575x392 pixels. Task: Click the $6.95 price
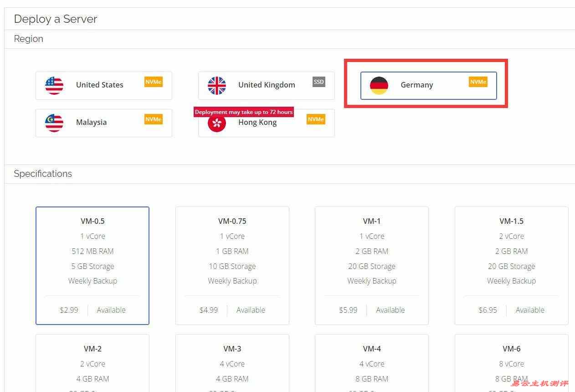[x=488, y=310]
